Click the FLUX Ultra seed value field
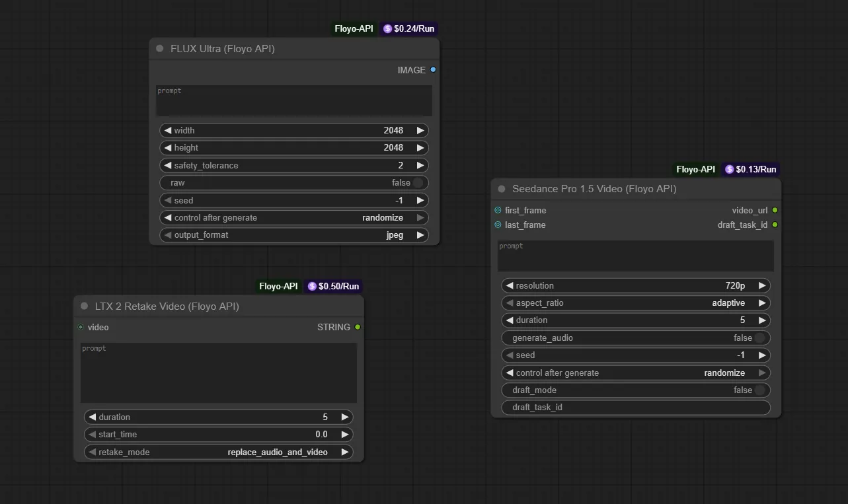This screenshot has height=504, width=848. point(294,200)
